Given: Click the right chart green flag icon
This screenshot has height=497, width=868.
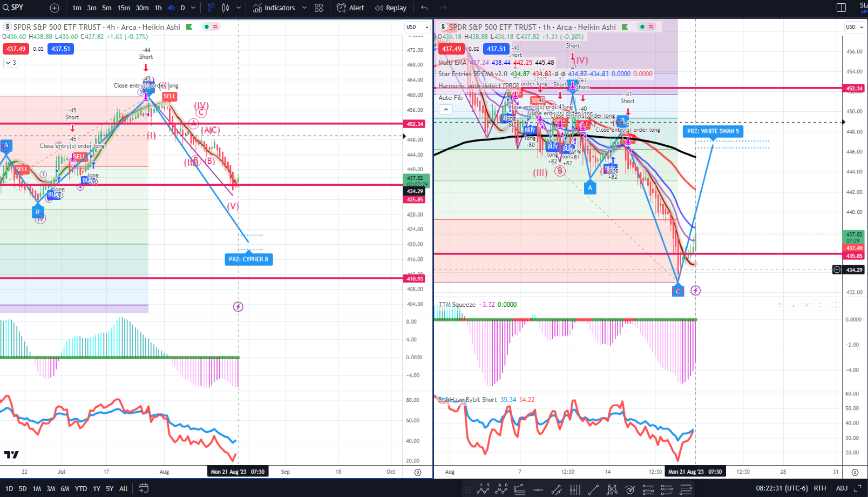Looking at the screenshot, I should pos(625,27).
